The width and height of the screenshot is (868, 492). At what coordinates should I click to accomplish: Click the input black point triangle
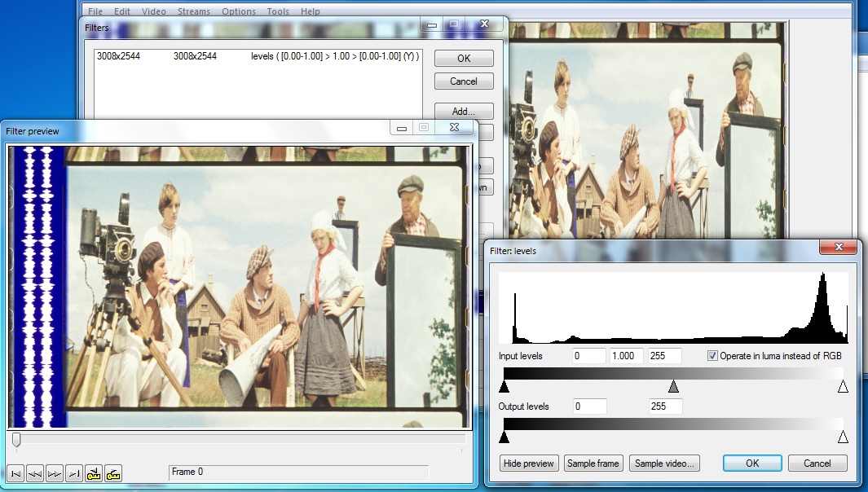(x=504, y=386)
